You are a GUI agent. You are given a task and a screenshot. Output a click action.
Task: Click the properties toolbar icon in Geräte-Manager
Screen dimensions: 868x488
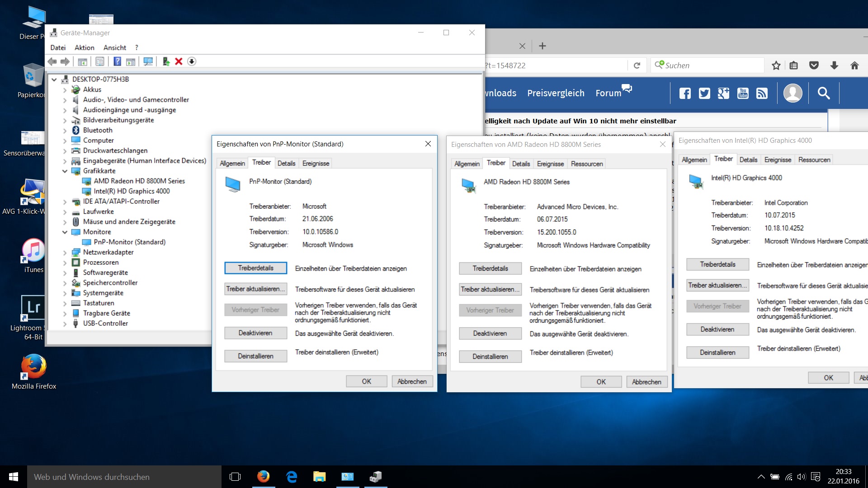click(x=100, y=61)
